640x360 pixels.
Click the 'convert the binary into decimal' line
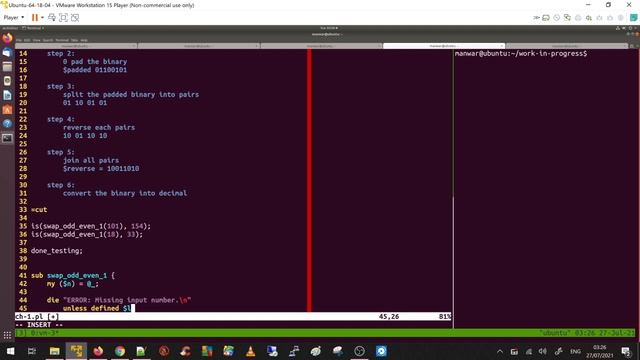125,193
